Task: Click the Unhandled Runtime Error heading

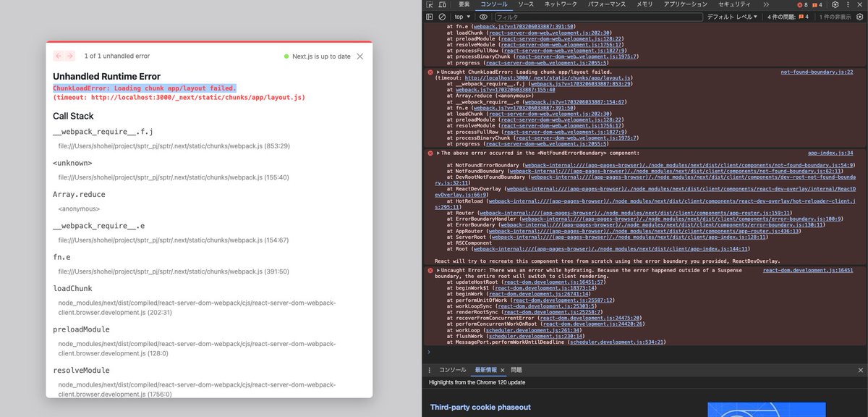Action: click(x=106, y=76)
